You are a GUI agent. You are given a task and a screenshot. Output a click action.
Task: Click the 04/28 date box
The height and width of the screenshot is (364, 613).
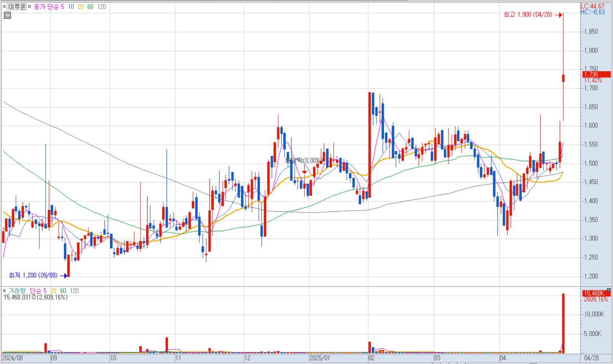click(x=592, y=358)
